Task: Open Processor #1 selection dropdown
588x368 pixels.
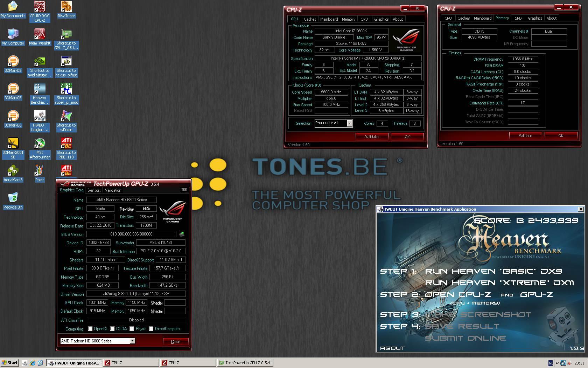Action: pos(349,123)
